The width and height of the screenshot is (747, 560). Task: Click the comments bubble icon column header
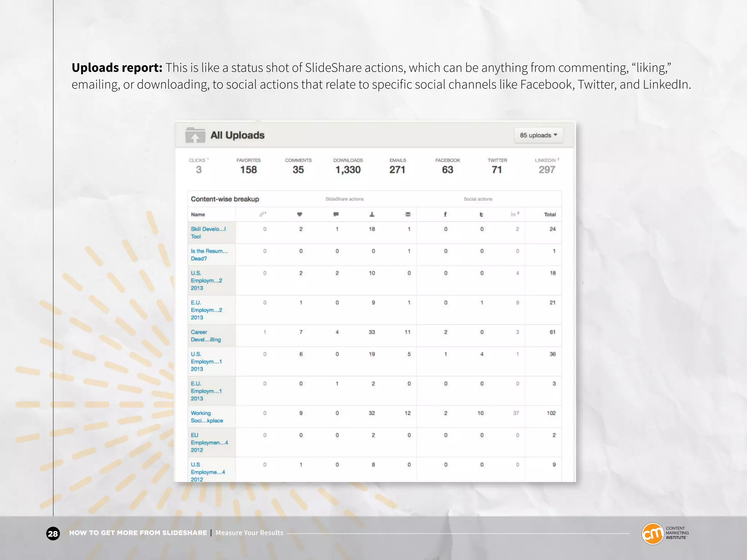pos(336,214)
